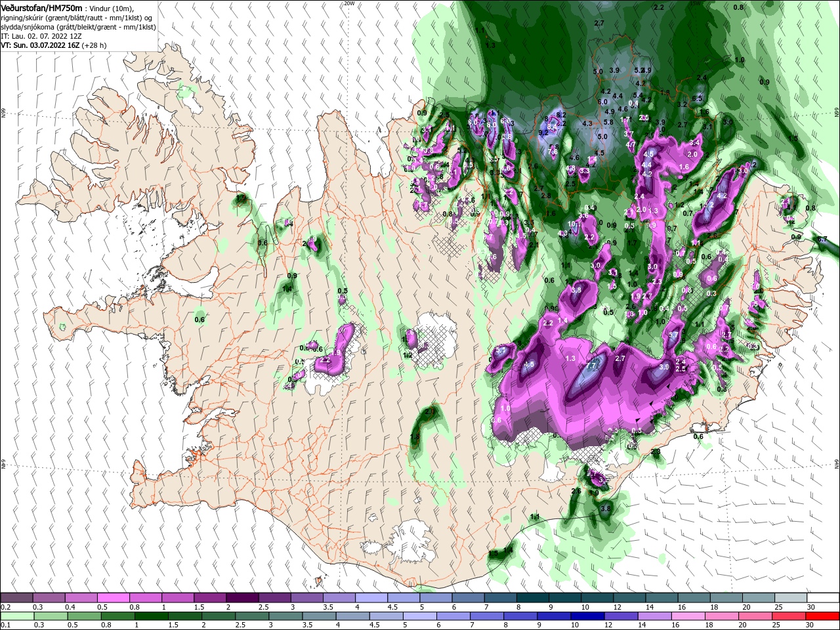The height and width of the screenshot is (630, 840).
Task: Click the light pink 16 swatch in the rain scale
Action: [x=686, y=617]
